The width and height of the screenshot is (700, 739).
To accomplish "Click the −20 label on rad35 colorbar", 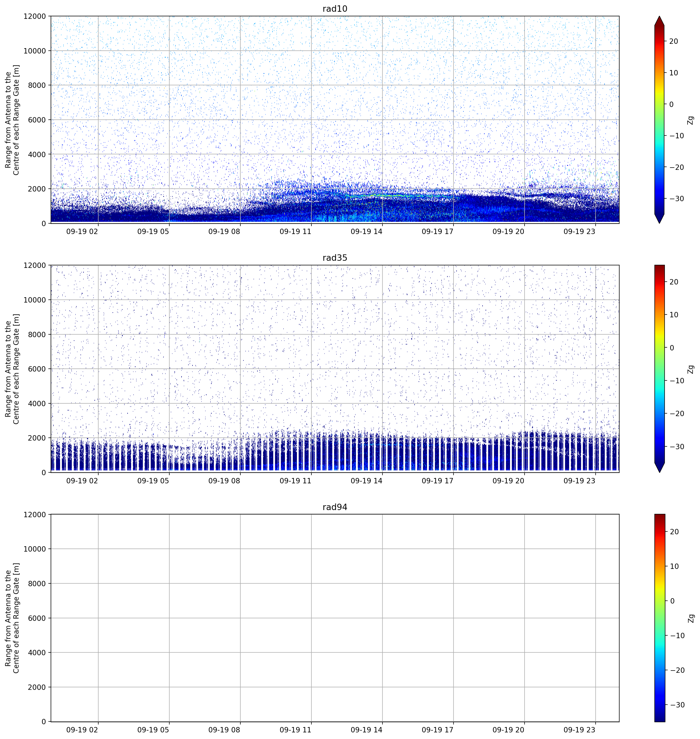I will click(677, 414).
